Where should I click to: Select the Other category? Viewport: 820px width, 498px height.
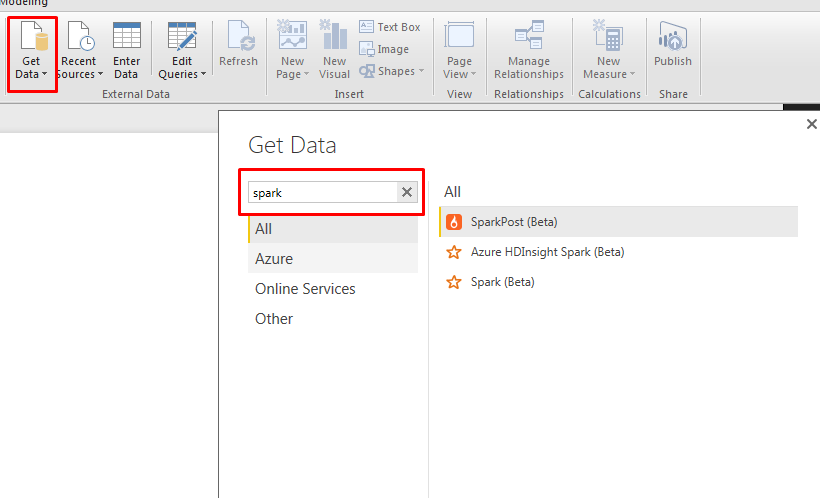tap(274, 319)
